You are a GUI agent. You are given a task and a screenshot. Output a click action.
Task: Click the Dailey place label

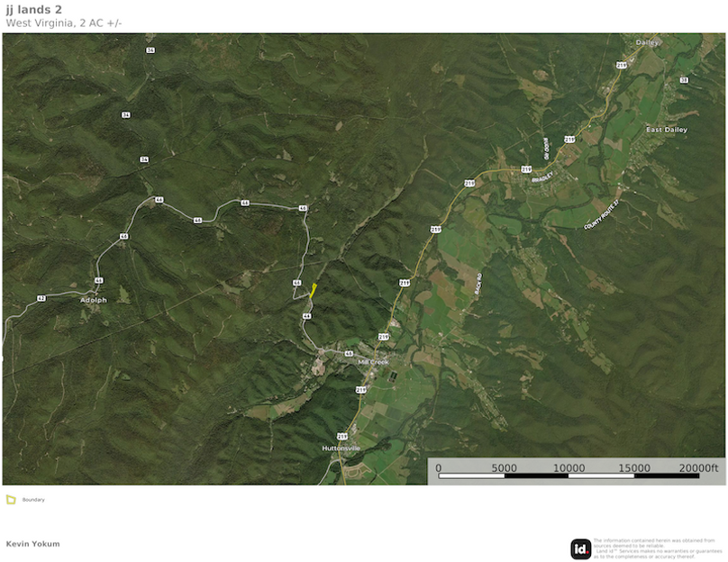click(x=646, y=41)
